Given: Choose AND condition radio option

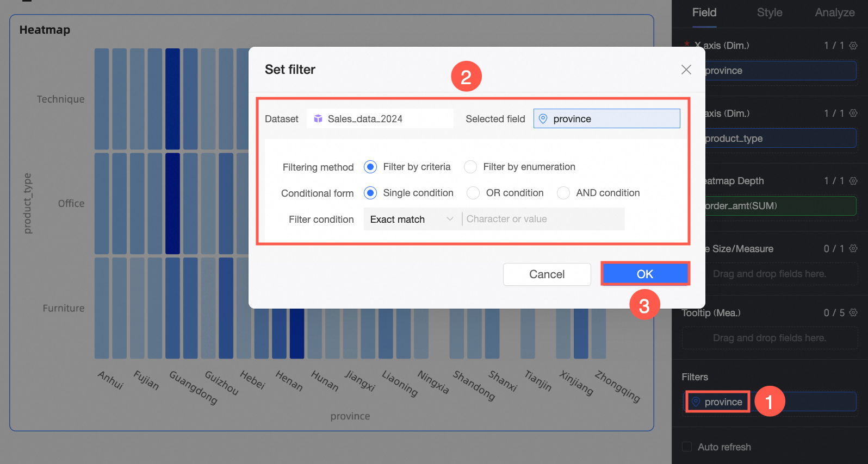Looking at the screenshot, I should pyautogui.click(x=563, y=193).
